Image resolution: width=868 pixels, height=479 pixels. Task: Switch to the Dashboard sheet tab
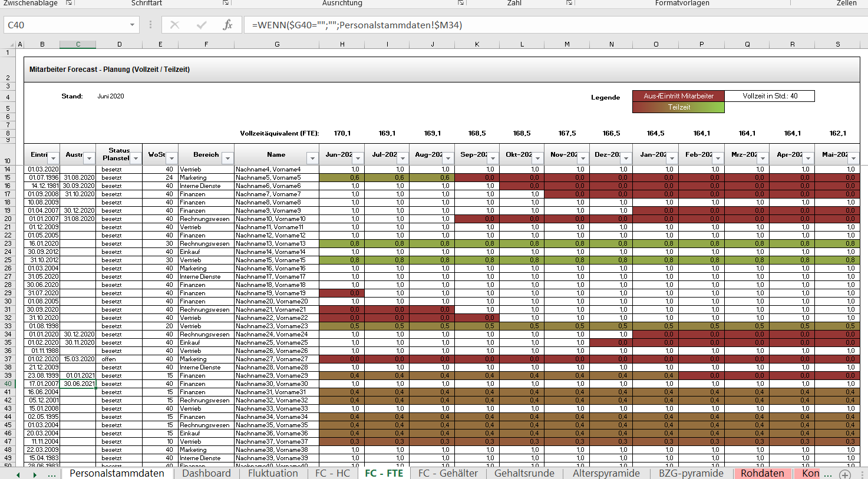tap(206, 473)
